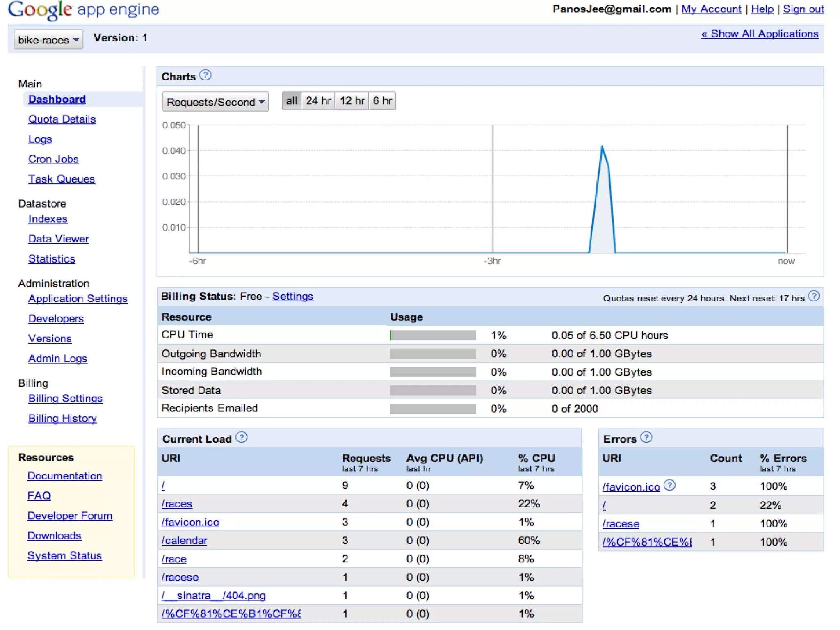
Task: Open billing Settings link next to Free
Action: 293,297
